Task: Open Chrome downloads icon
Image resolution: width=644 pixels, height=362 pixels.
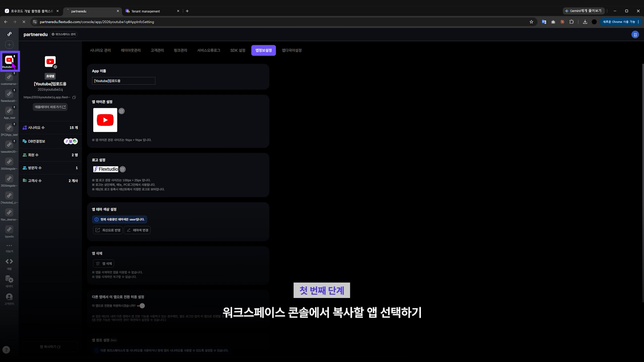Action: point(585,22)
